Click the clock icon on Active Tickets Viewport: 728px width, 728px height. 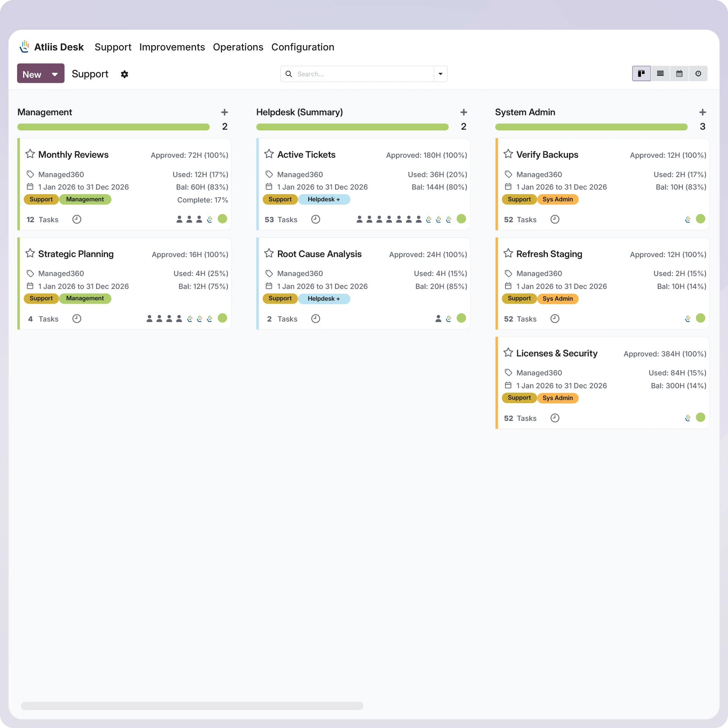[315, 220]
